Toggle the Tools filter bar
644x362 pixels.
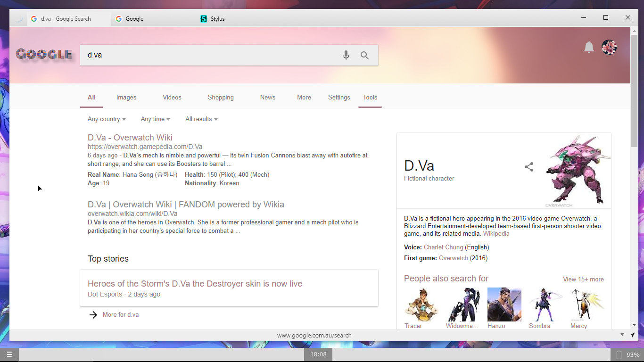point(370,97)
